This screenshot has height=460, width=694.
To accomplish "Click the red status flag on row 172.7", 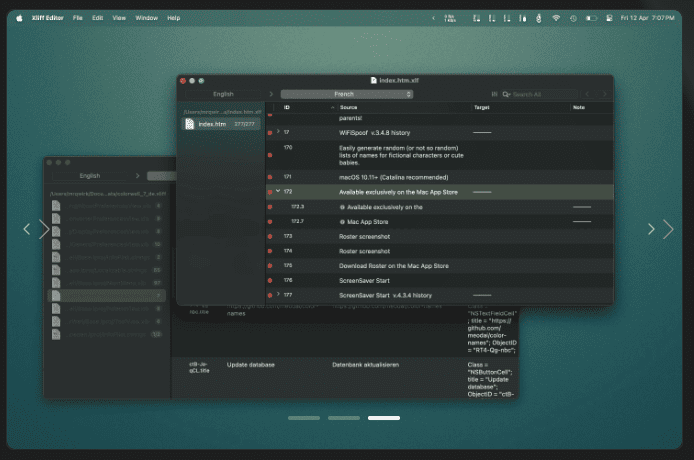I will tap(270, 222).
